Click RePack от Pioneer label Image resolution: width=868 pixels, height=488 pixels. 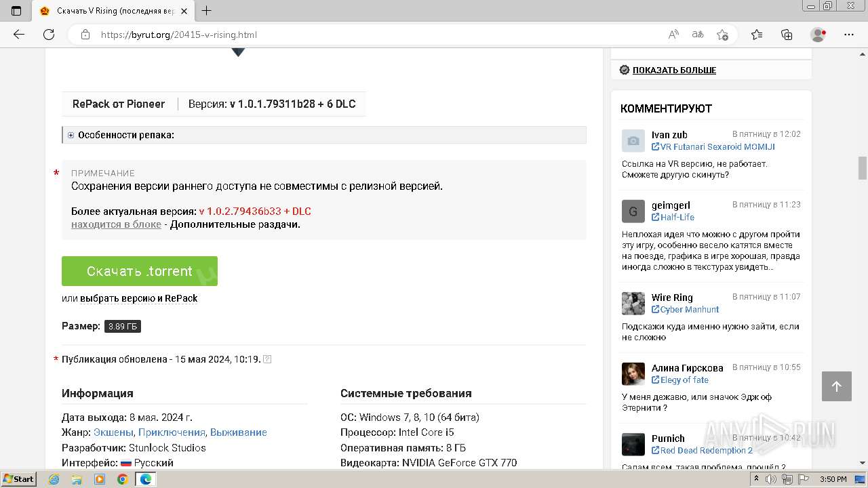119,104
